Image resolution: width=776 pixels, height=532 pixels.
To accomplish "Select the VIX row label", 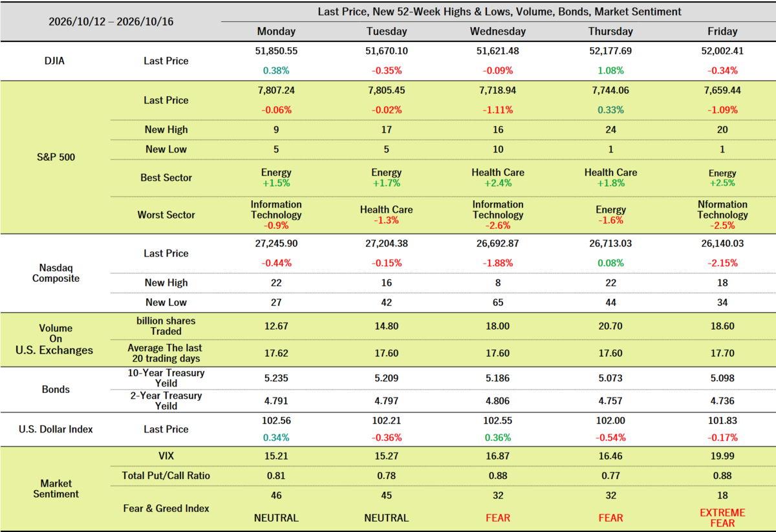I will tap(166, 456).
